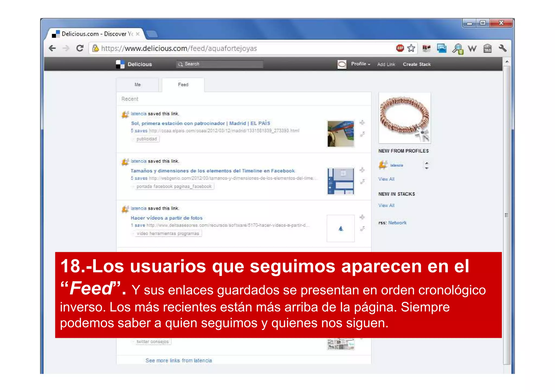
Task: Click the browser address bar URL
Action: click(x=179, y=48)
